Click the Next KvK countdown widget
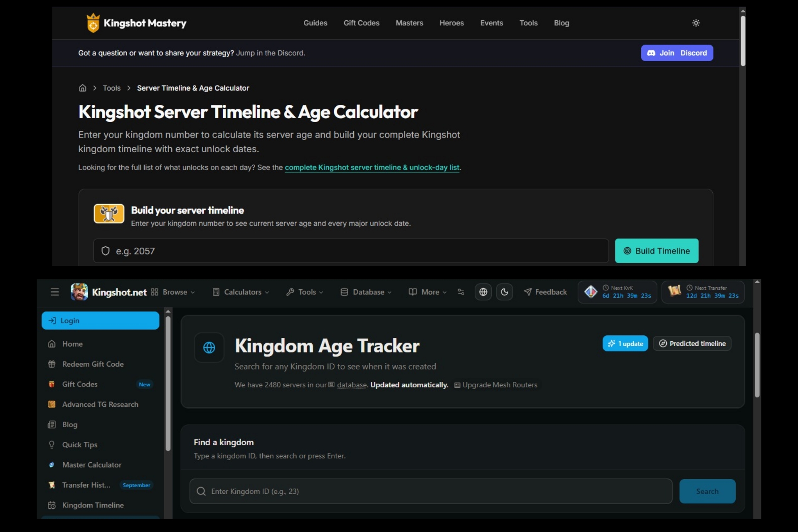This screenshot has height=532, width=798. point(617,292)
